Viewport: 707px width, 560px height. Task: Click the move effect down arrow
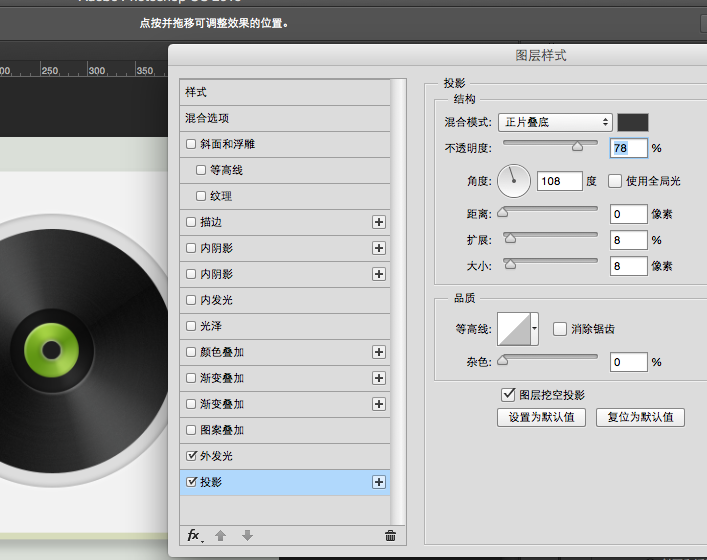point(247,536)
